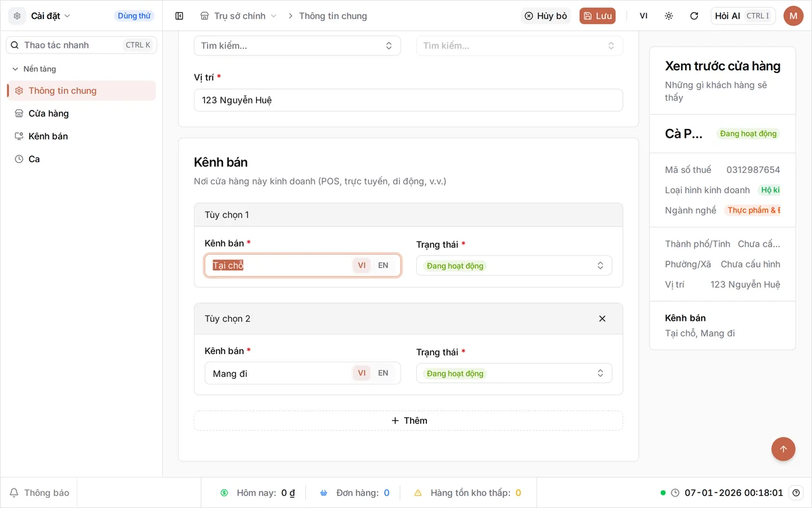Viewport: 812px width, 508px height.
Task: Click Thêm to add a channel option
Action: pyautogui.click(x=409, y=420)
